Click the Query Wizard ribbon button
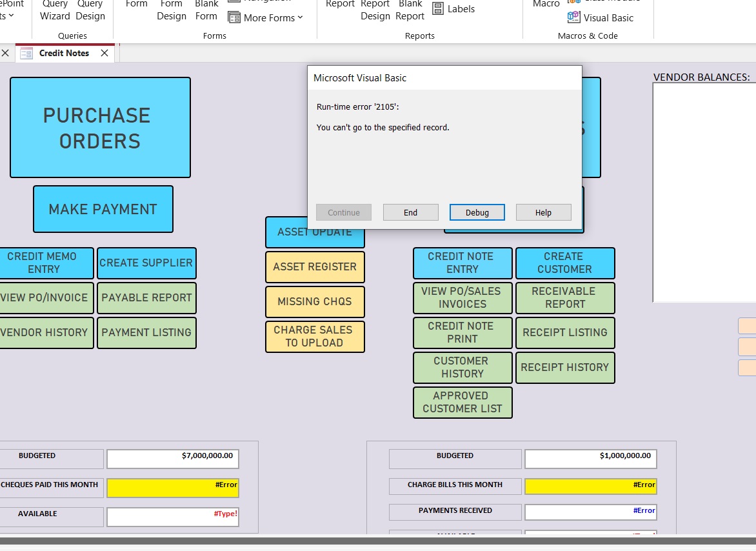 click(55, 10)
